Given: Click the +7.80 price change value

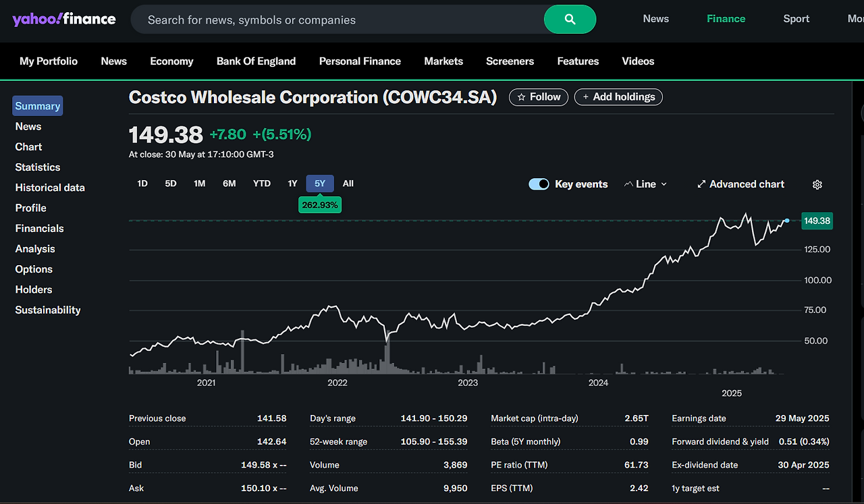Looking at the screenshot, I should point(227,134).
